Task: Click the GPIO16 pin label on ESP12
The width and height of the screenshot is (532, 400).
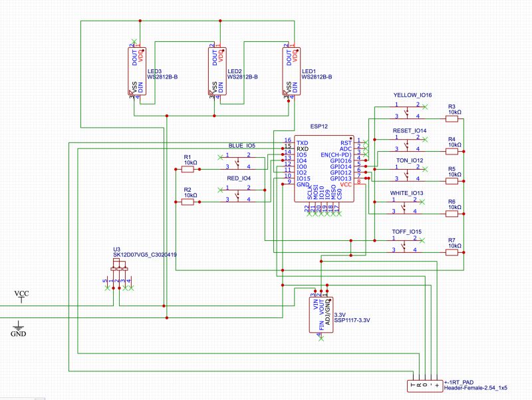Action: 340,160
